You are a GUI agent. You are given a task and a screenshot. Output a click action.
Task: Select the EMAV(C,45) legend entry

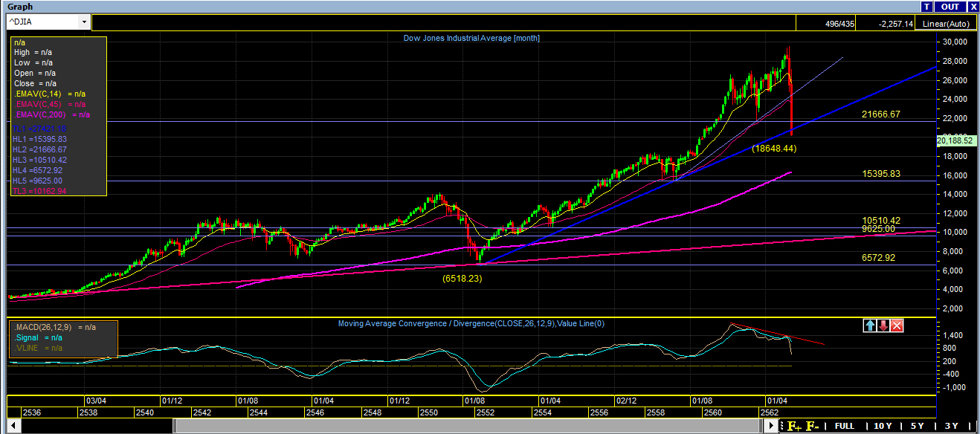pos(49,104)
